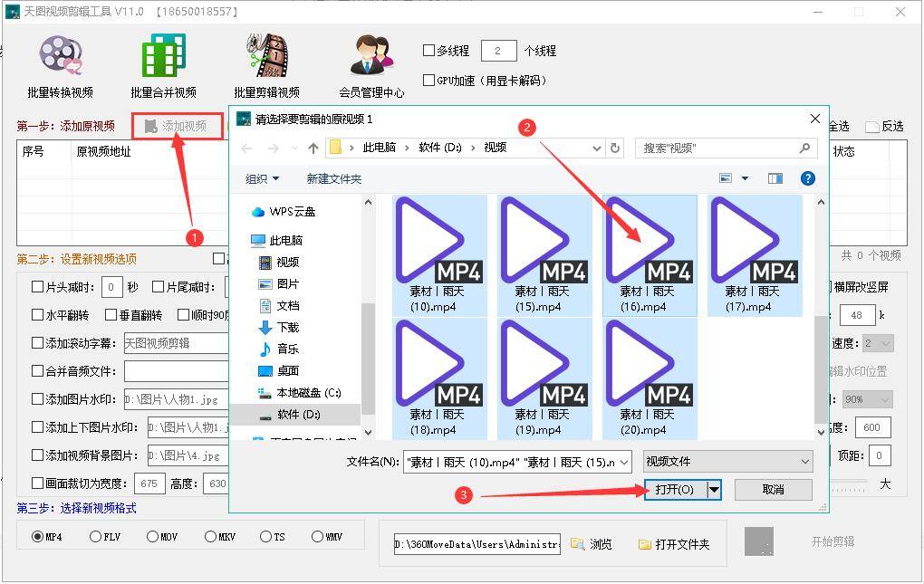The height and width of the screenshot is (584, 924).
Task: Enable 合并音频文件 checkbox
Action: click(x=37, y=371)
